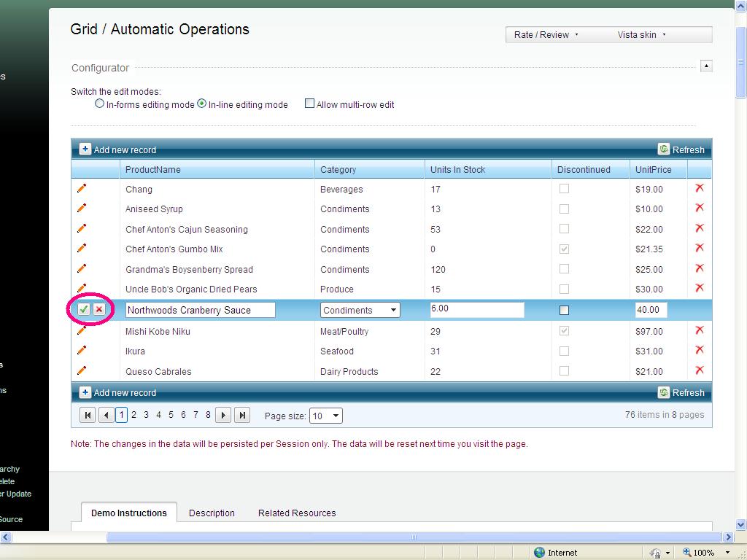Cancel row edit with red X icon

[x=99, y=310]
